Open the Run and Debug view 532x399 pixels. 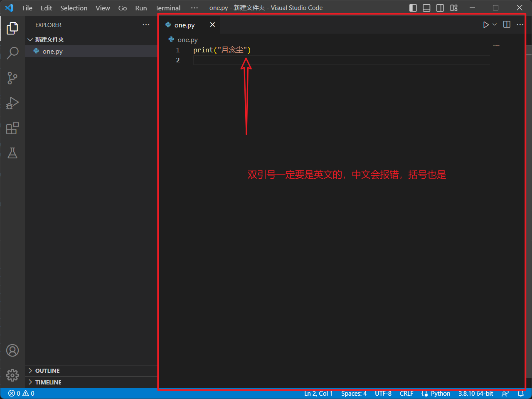pyautogui.click(x=12, y=103)
